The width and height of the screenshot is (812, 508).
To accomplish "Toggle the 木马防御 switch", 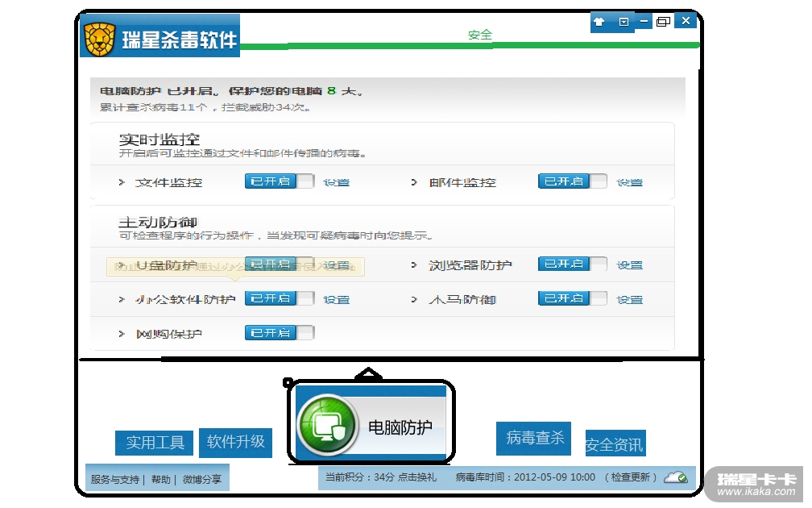I will 573,298.
